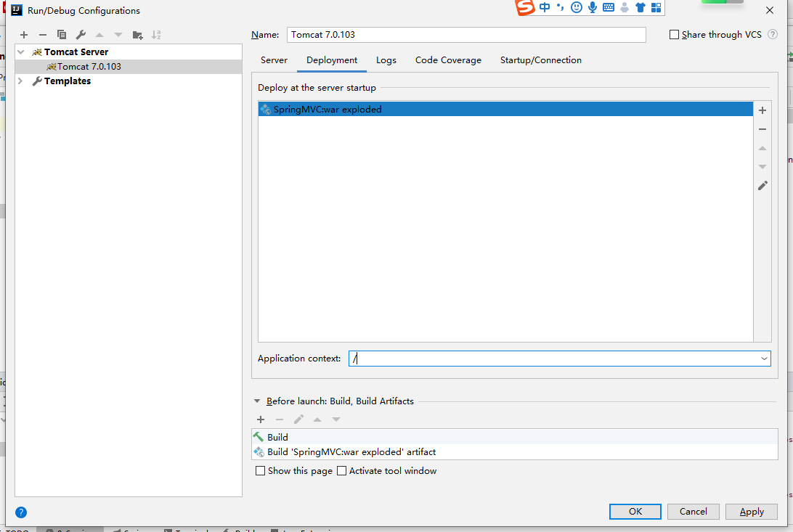Image resolution: width=793 pixels, height=532 pixels.
Task: Check Activate tool window option
Action: pyautogui.click(x=342, y=471)
